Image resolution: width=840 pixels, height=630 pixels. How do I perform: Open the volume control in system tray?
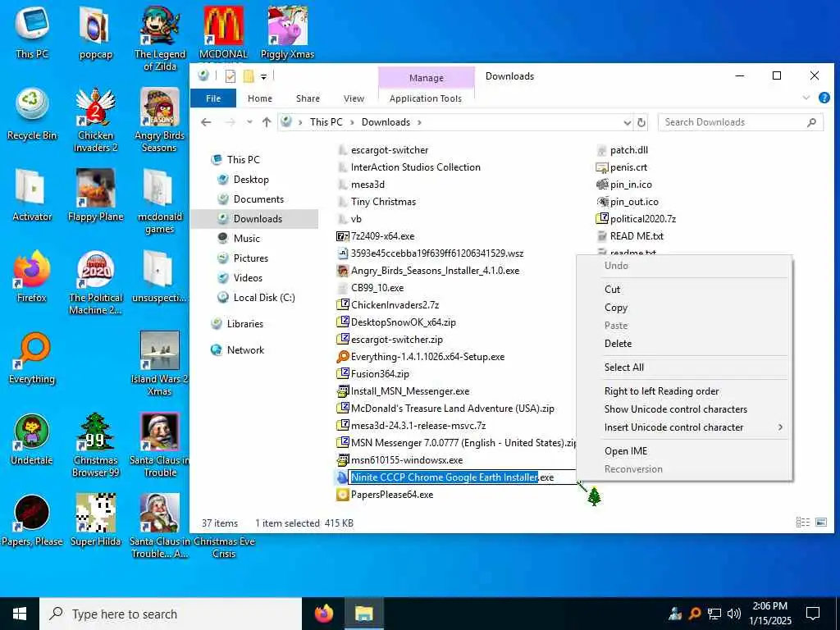point(734,614)
